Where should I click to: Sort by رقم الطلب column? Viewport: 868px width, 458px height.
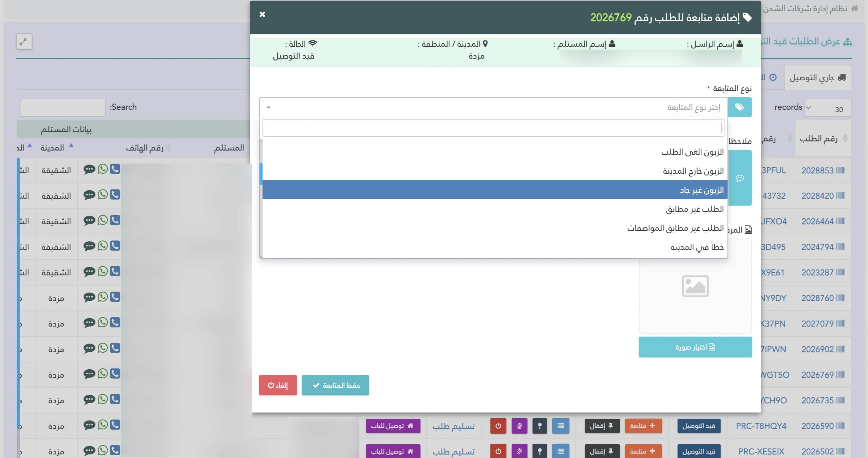pyautogui.click(x=823, y=139)
